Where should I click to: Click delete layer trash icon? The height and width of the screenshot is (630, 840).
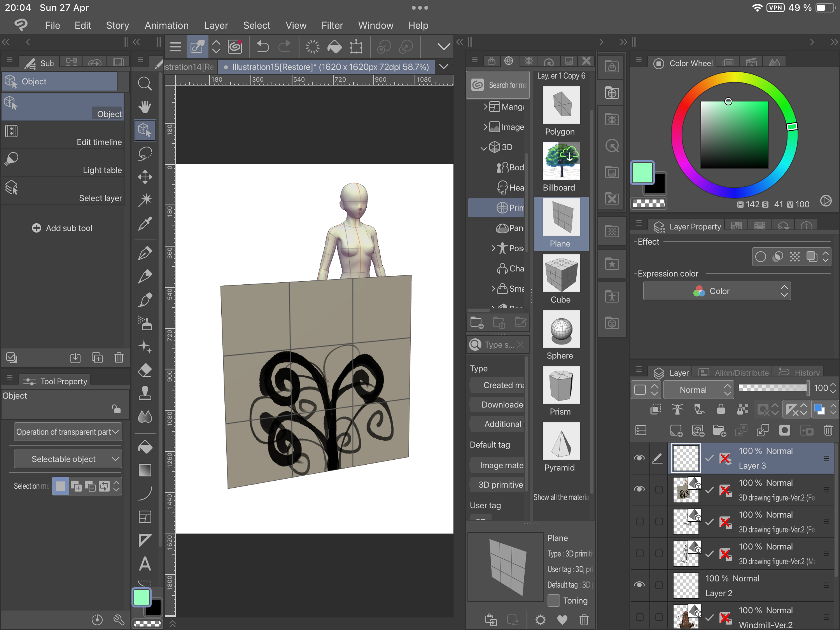(x=828, y=430)
